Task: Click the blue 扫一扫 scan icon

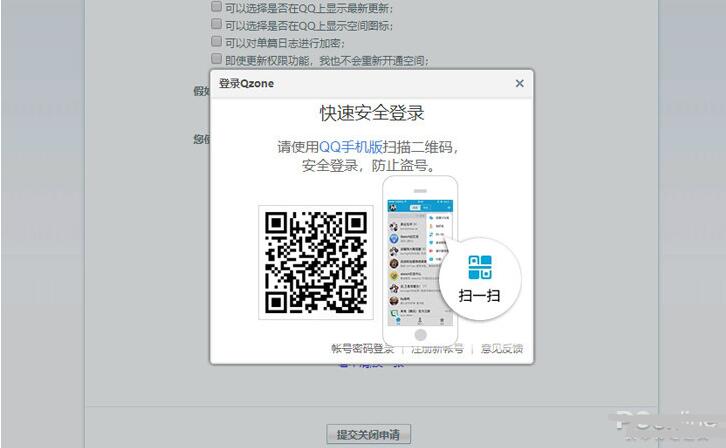Action: coord(480,267)
